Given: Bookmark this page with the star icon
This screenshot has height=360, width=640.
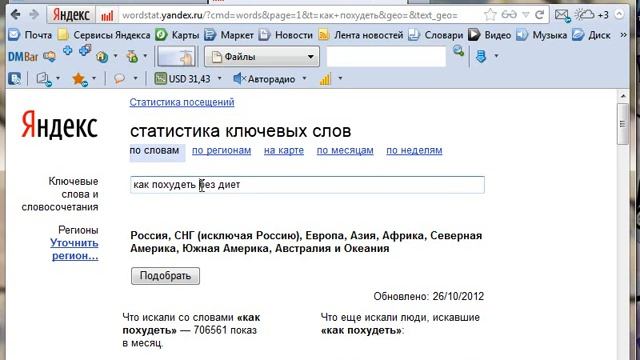Looking at the screenshot, I should click(x=490, y=15).
